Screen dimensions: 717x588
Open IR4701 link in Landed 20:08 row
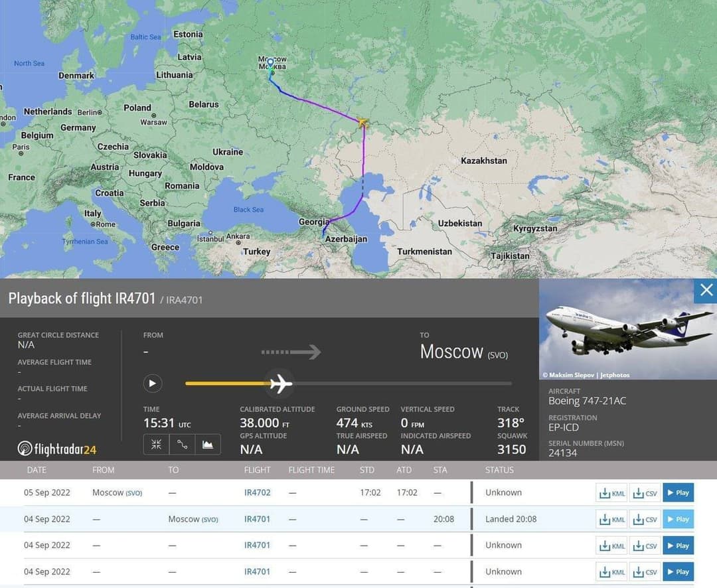pos(257,519)
